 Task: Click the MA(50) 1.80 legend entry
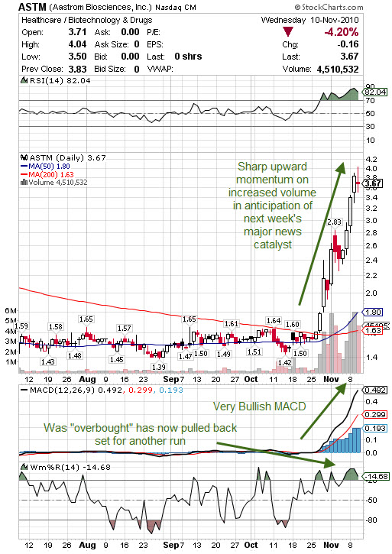[46, 166]
